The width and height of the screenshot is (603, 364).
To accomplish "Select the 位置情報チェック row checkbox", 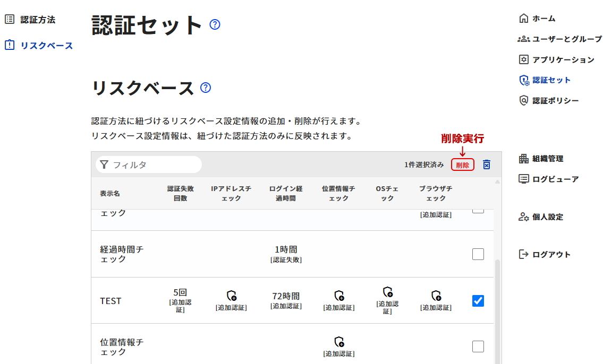I will pyautogui.click(x=478, y=346).
